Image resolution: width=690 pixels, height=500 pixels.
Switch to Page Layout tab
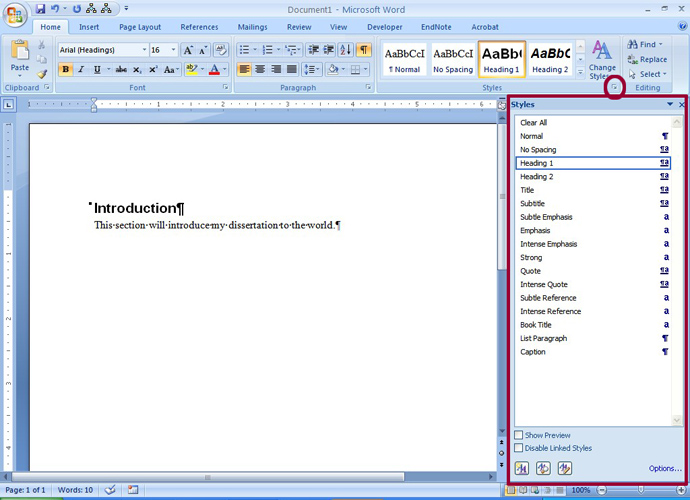(x=140, y=27)
